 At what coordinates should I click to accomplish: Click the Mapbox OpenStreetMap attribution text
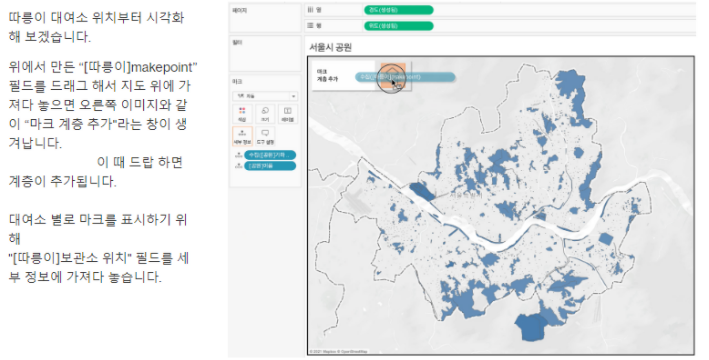338,351
